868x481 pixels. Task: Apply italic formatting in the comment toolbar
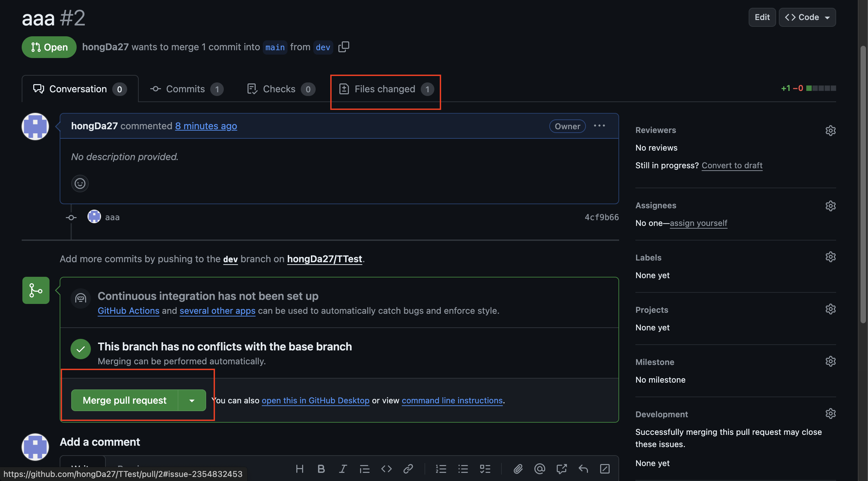[343, 469]
